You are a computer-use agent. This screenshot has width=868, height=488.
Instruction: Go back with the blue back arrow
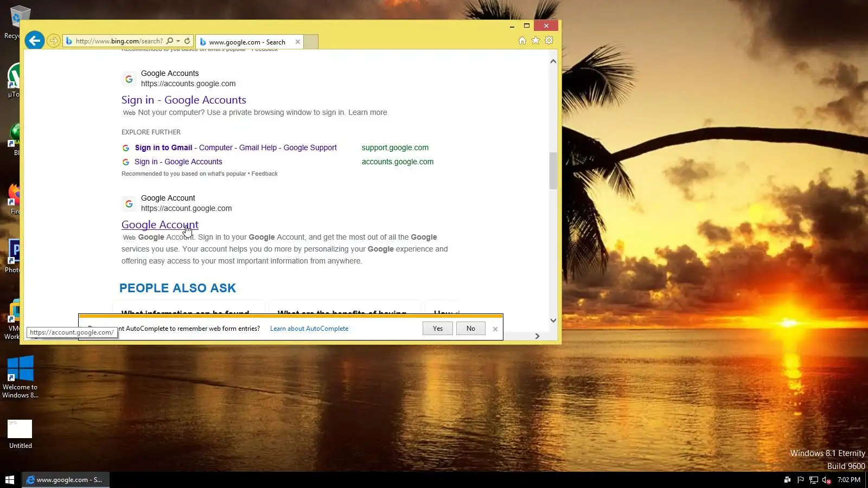pos(34,40)
